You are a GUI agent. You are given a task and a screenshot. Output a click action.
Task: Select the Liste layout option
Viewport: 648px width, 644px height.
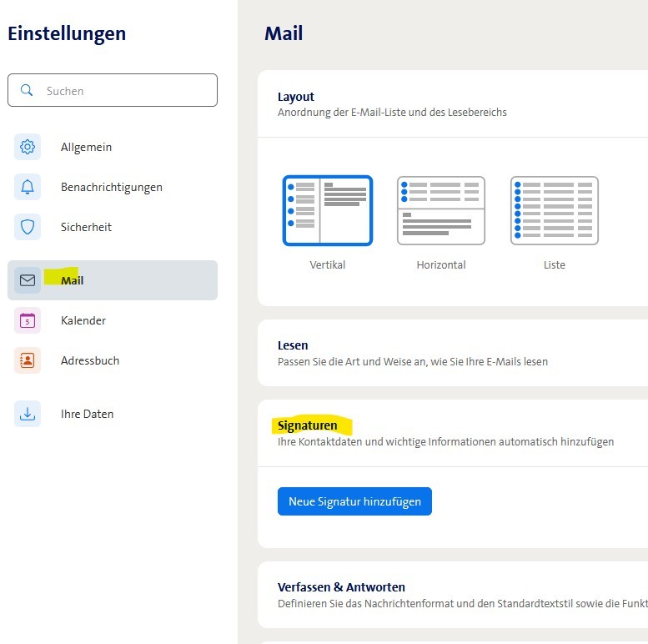pos(554,211)
